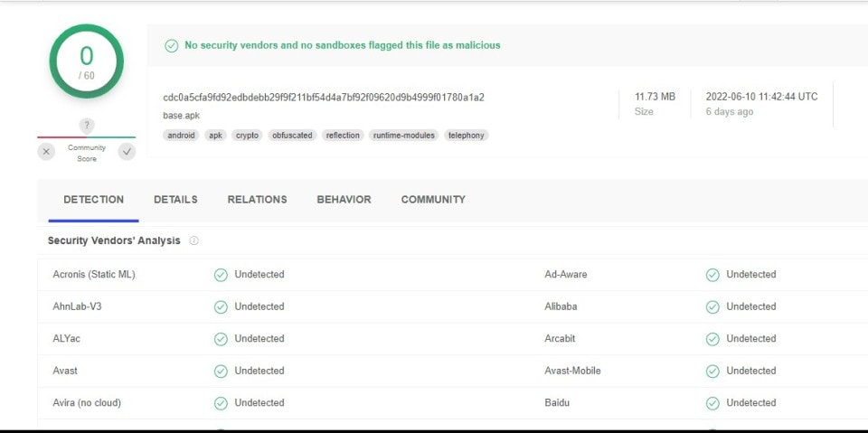Click the 0 / 60 detection score circle
Screen dimensions: 868x433
point(87,61)
